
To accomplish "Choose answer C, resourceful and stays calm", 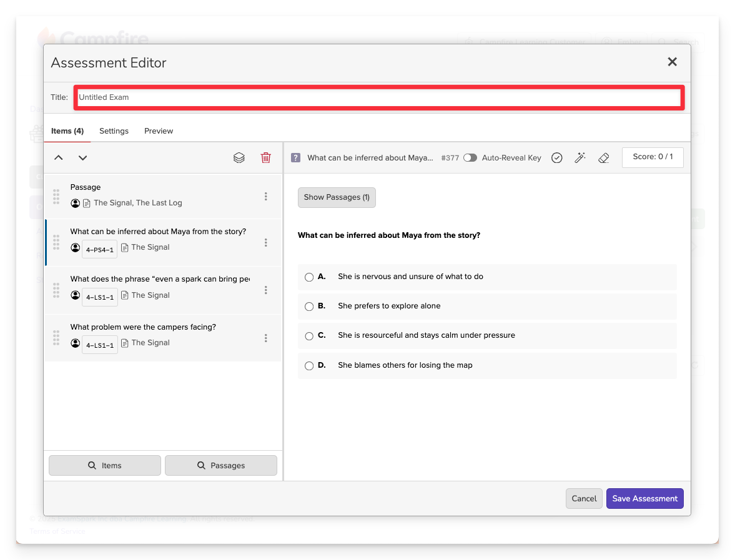I will tap(309, 336).
